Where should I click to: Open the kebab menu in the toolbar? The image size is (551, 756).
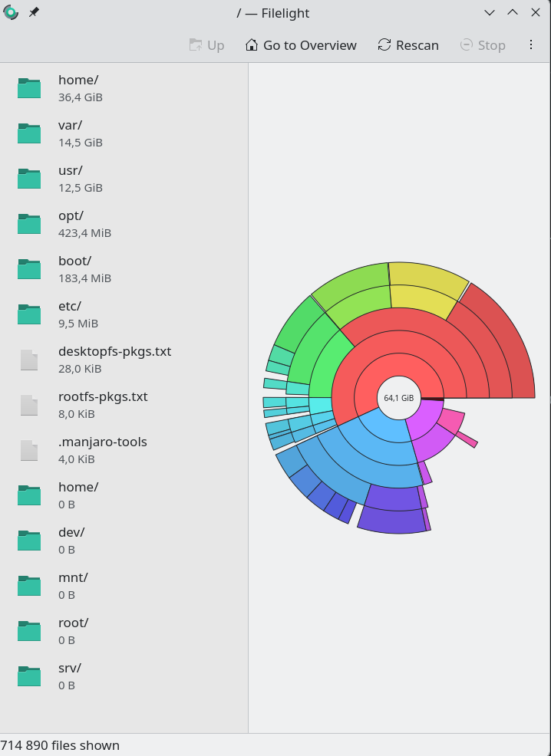(531, 45)
